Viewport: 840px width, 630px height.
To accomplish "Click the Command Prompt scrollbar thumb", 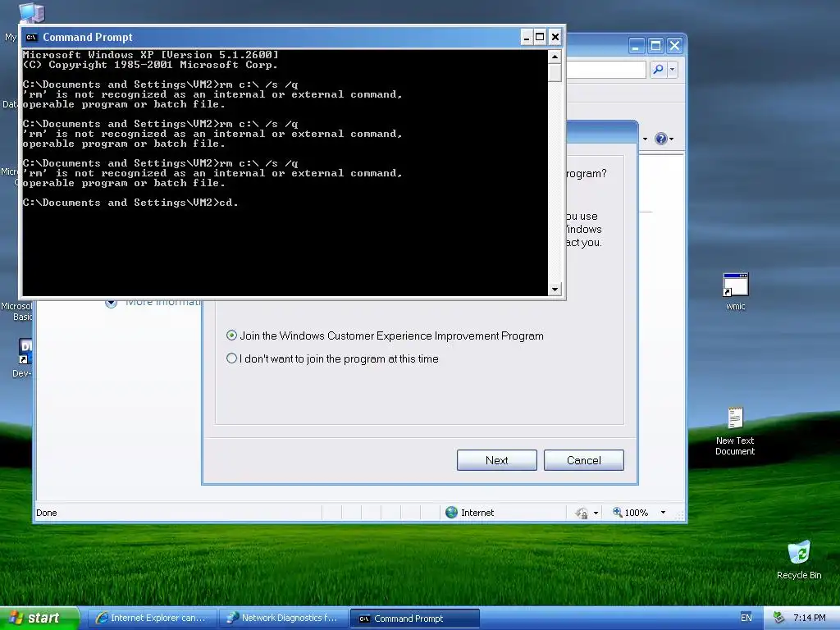I will pyautogui.click(x=555, y=72).
